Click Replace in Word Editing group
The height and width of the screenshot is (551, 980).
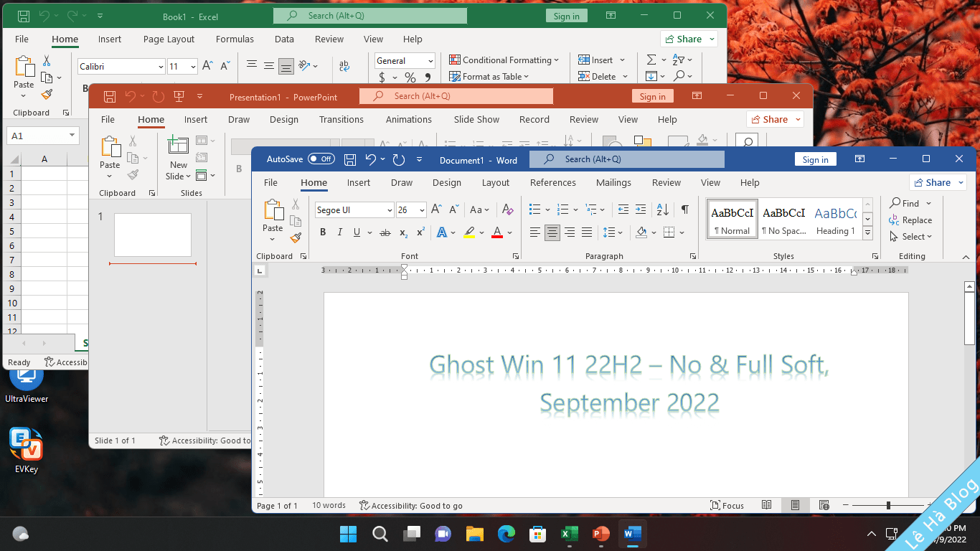pos(910,220)
